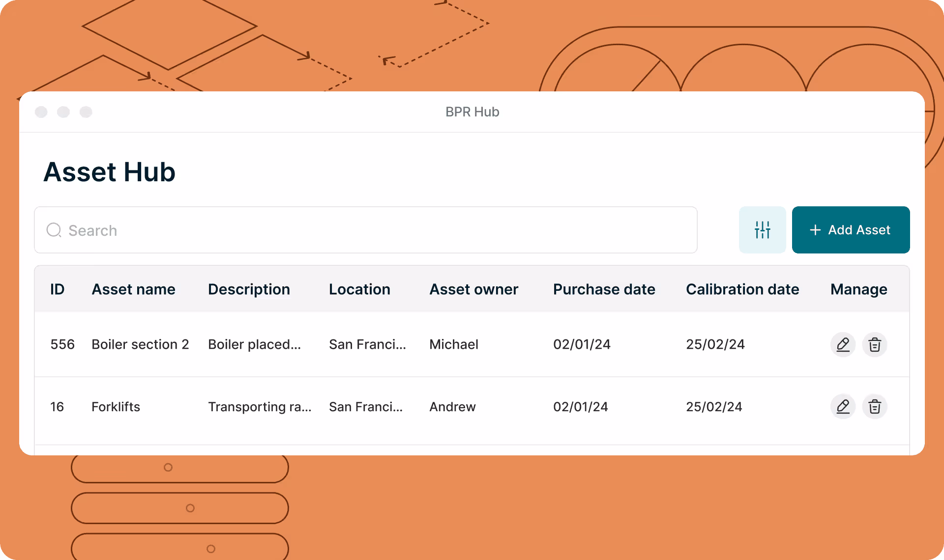Click the edit pencil for Boiler section 2
This screenshot has width=944, height=560.
point(843,344)
